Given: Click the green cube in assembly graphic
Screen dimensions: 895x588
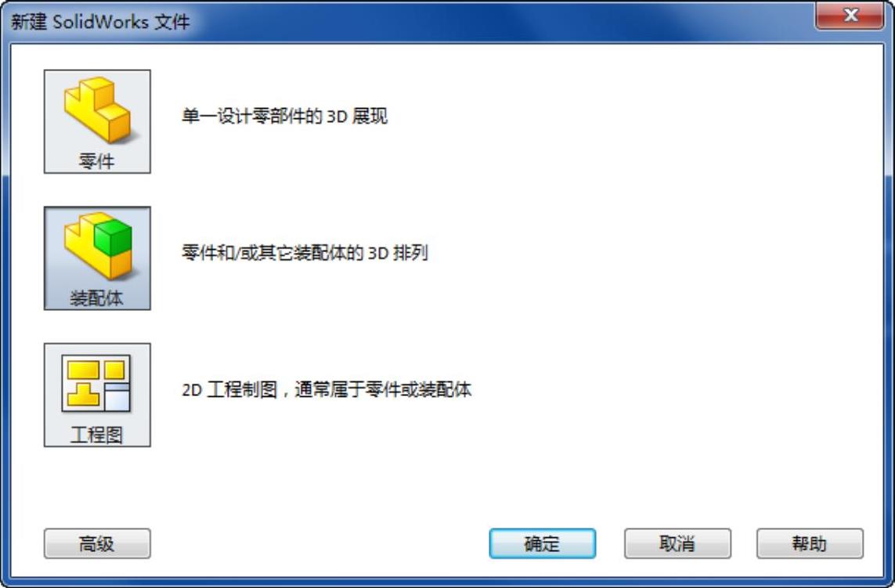Looking at the screenshot, I should [113, 238].
